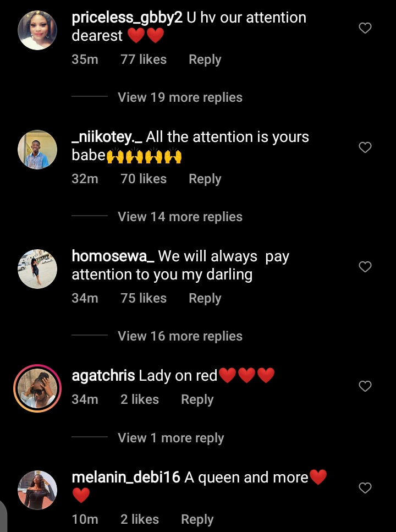Like the comment by priceless_gbby2
The width and height of the screenshot is (396, 532).
[x=365, y=28]
